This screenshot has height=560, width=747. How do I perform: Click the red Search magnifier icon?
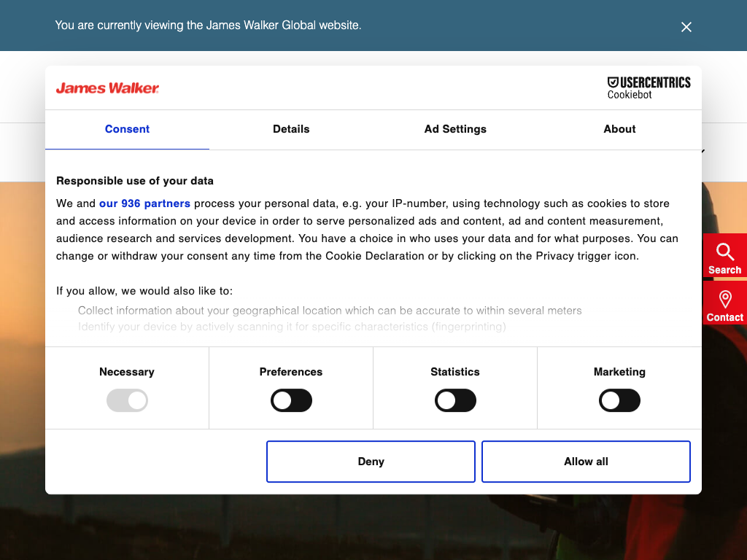coord(724,253)
